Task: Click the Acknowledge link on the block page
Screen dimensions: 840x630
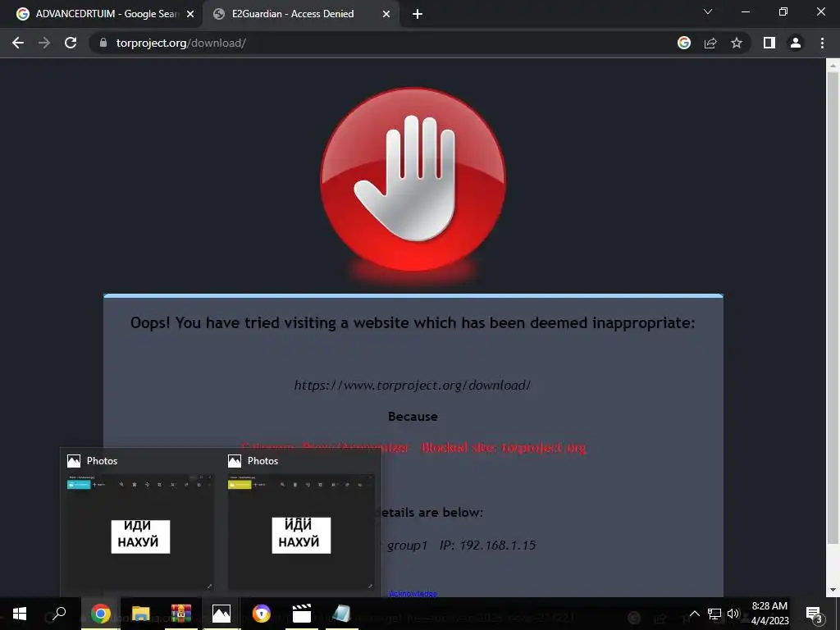Action: (x=413, y=594)
